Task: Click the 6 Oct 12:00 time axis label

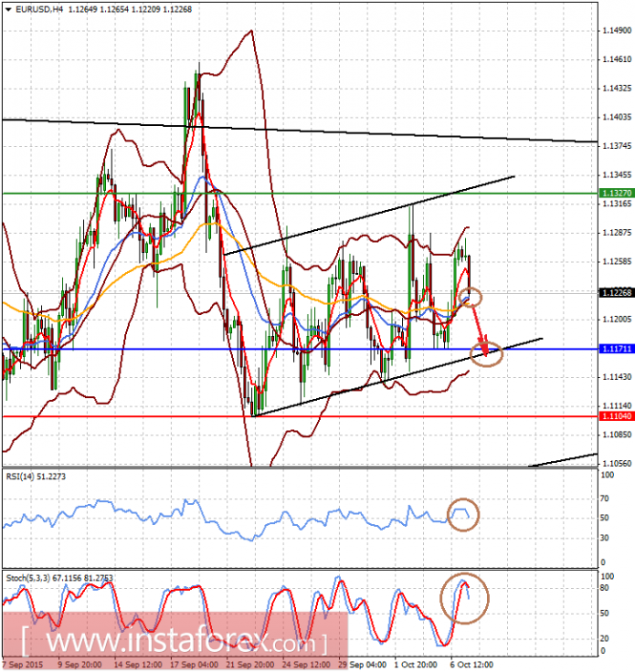Action: click(472, 664)
